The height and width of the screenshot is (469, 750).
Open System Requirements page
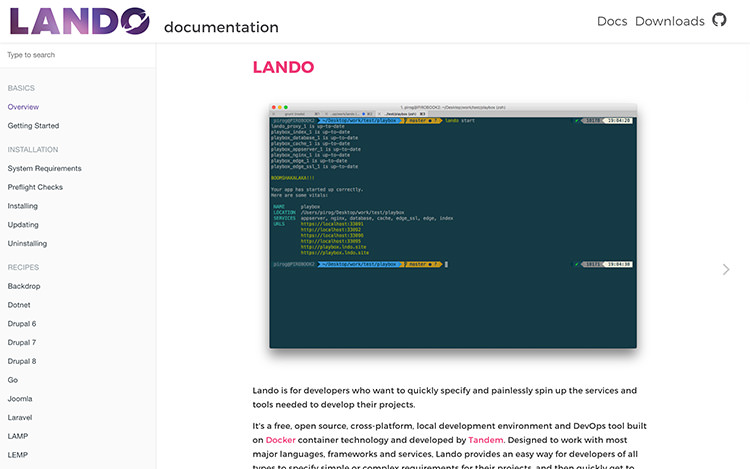[44, 168]
